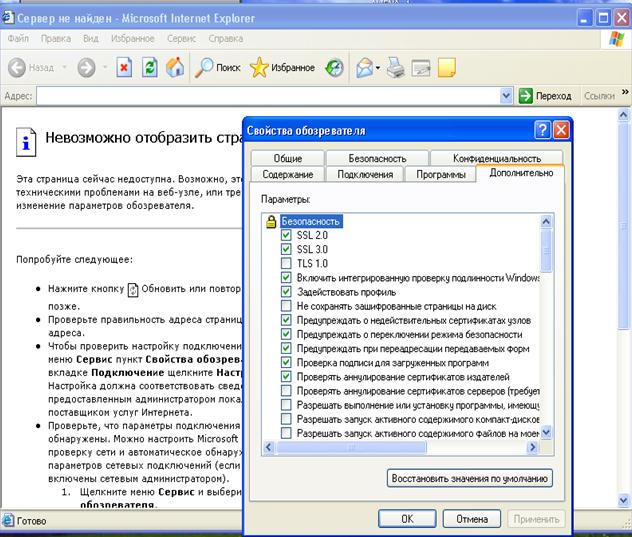Check Не сохранять зашифрованные страницы на диск
Image resolution: width=632 pixels, height=537 pixels.
click(286, 306)
